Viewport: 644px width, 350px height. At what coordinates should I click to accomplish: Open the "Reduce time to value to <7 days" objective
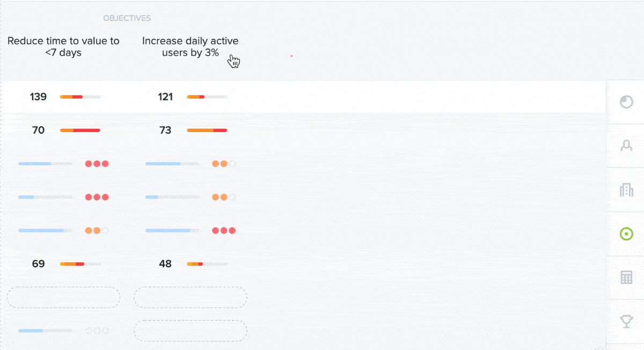[63, 47]
